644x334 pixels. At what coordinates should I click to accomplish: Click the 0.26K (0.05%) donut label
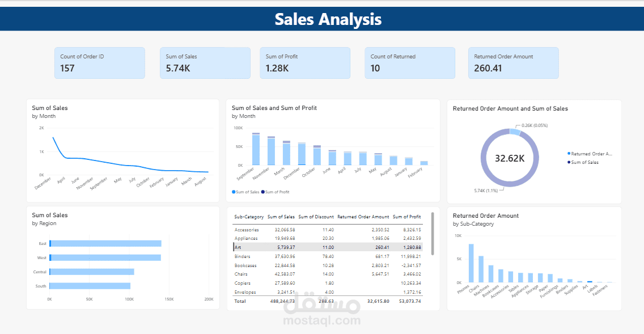coord(535,125)
